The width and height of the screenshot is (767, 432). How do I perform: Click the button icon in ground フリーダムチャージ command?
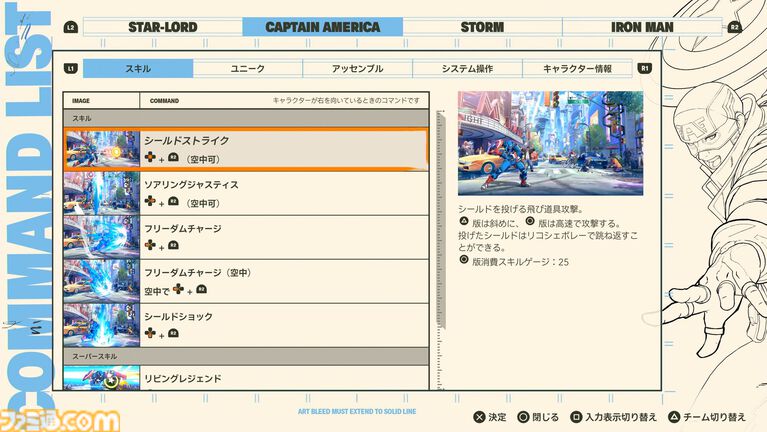(173, 245)
